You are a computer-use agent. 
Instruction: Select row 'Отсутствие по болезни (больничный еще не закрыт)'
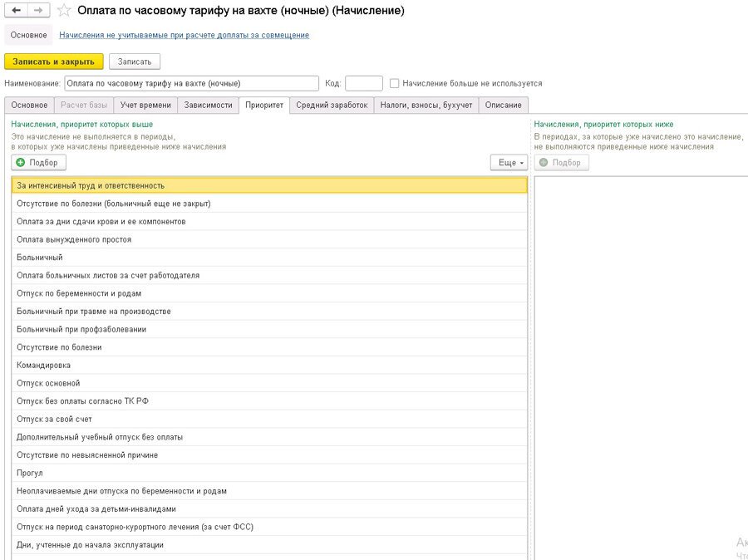pos(269,204)
